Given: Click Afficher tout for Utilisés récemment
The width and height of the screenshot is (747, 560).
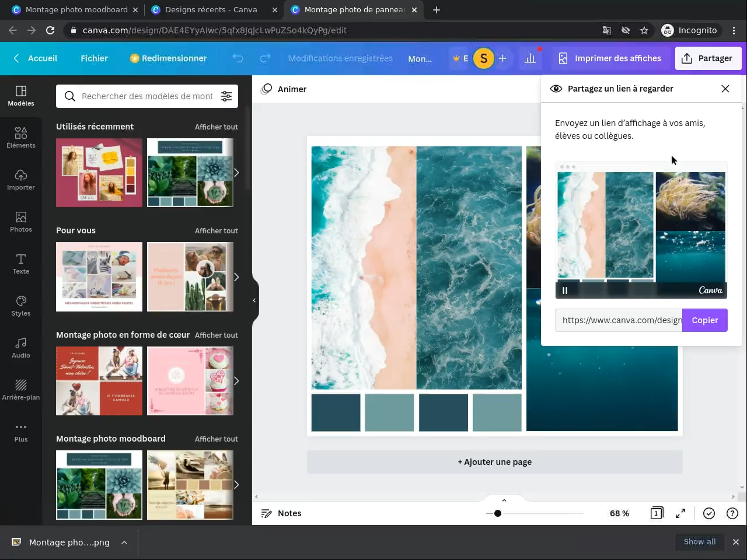Looking at the screenshot, I should point(217,127).
